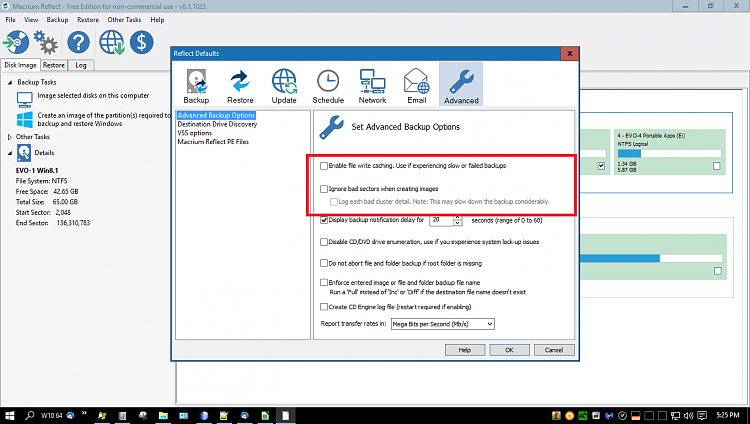
Task: Select Macrium Reflect PE Files entry
Action: pos(213,142)
